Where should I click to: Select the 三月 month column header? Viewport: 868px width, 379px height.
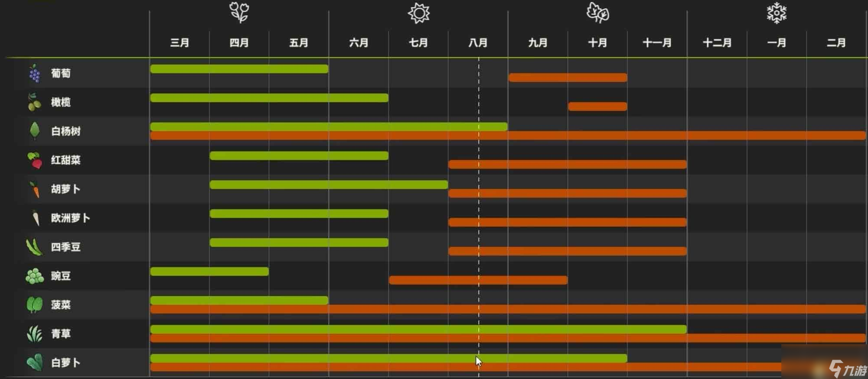(x=179, y=43)
